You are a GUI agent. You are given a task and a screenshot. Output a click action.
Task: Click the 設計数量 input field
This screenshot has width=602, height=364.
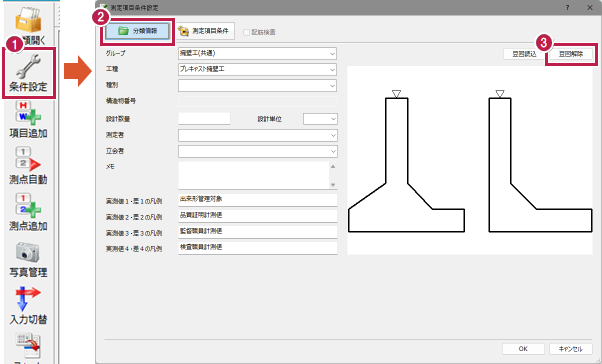coord(204,119)
